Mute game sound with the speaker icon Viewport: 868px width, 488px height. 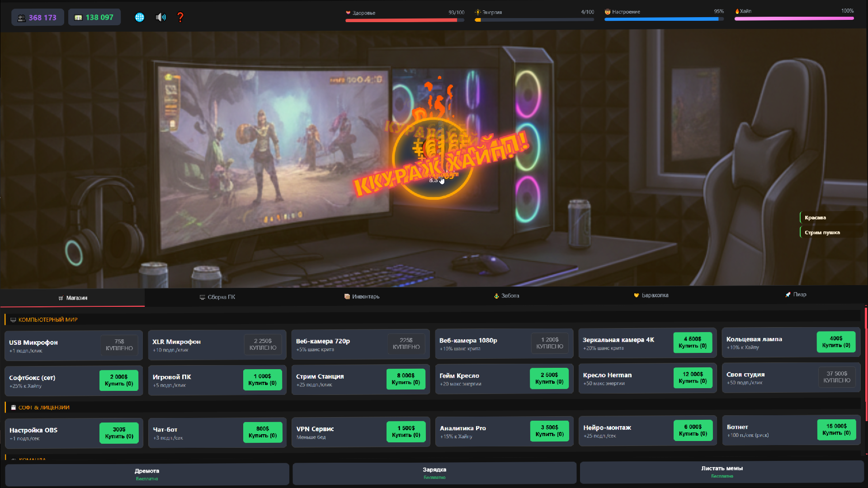pyautogui.click(x=160, y=17)
